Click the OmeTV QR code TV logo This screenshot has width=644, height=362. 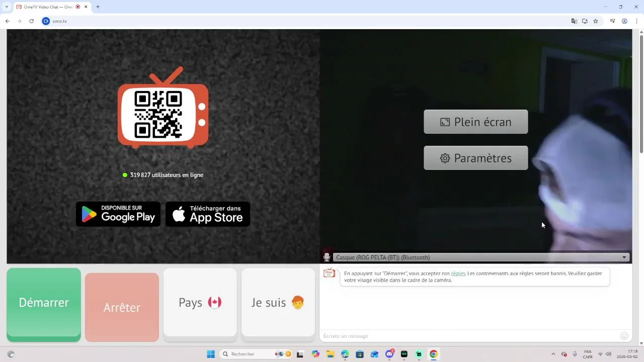[x=163, y=108]
